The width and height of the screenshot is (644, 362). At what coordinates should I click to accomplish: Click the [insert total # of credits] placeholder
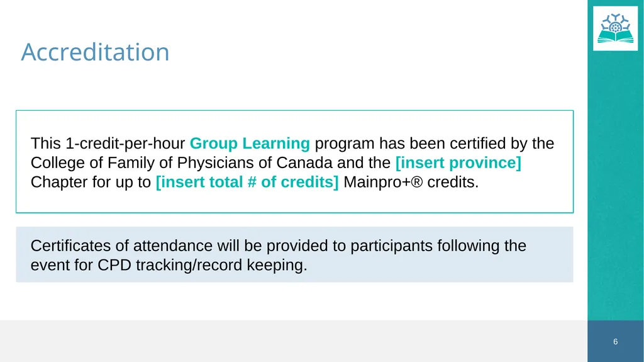247,182
